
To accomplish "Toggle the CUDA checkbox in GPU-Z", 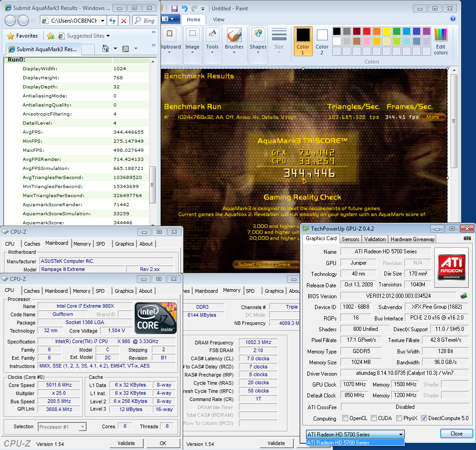I will [x=374, y=418].
